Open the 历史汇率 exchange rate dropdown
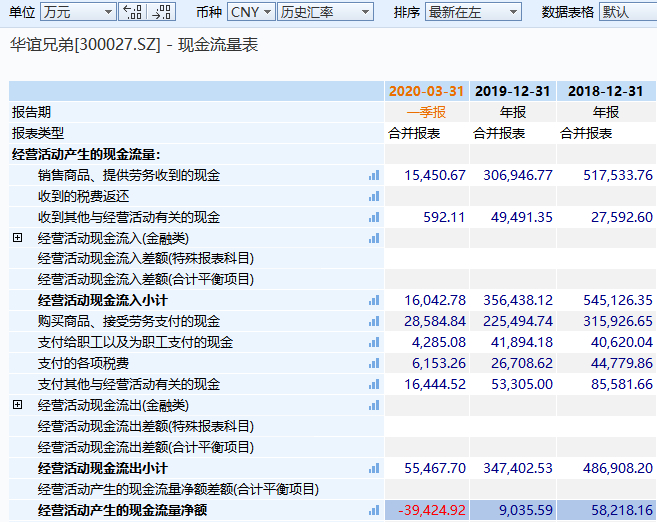This screenshot has height=522, width=657. [x=325, y=12]
